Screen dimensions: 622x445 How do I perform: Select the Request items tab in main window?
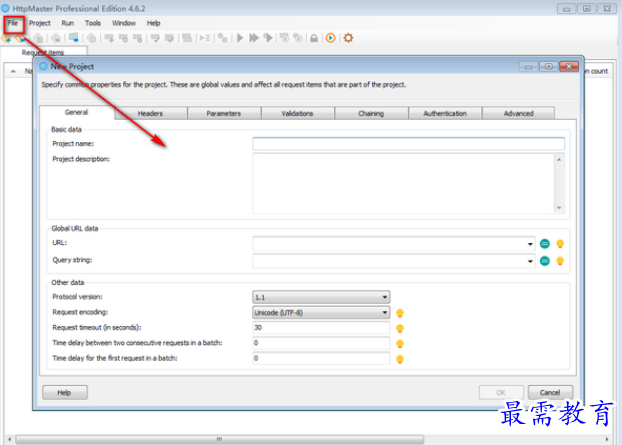(x=43, y=52)
